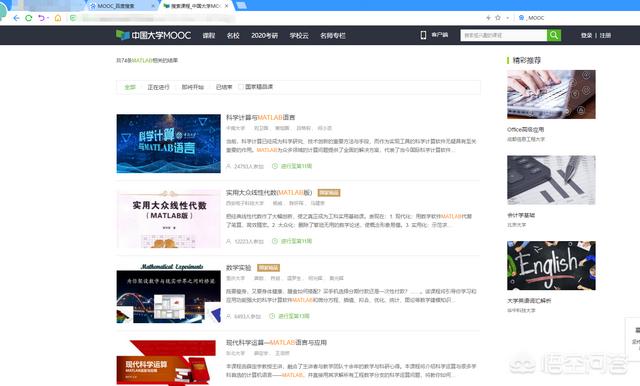The image size is (640, 386).
Task: Select the 全部 filter tab
Action: tap(130, 87)
